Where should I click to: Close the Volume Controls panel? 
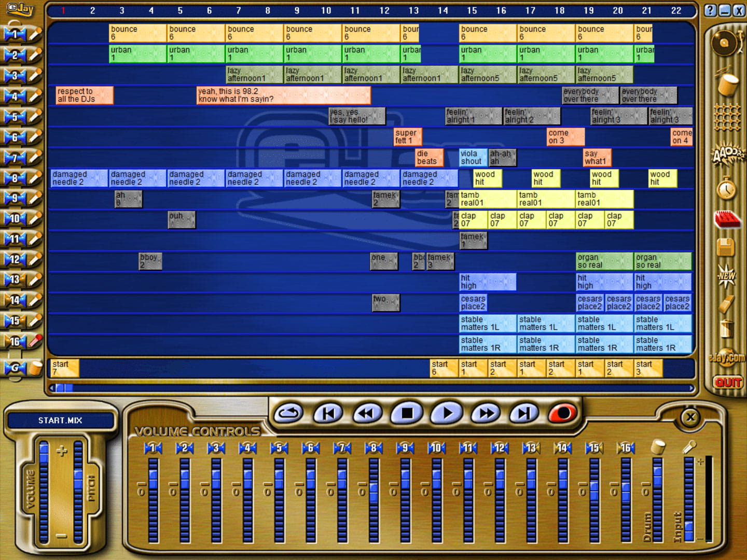point(690,417)
